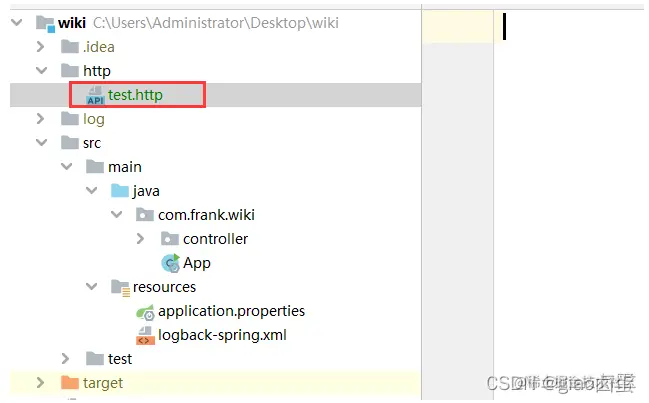This screenshot has width=649, height=403.
Task: Collapse the java source folder arrow
Action: (x=91, y=190)
